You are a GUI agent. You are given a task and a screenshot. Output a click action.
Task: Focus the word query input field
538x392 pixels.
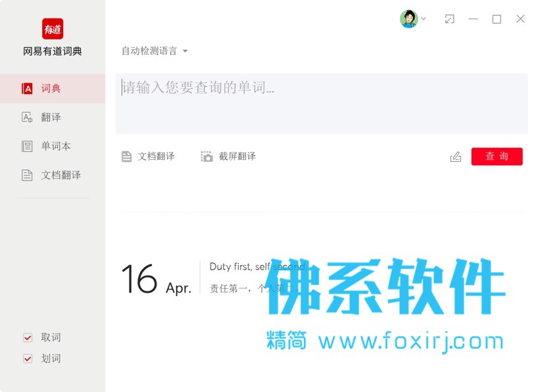322,104
